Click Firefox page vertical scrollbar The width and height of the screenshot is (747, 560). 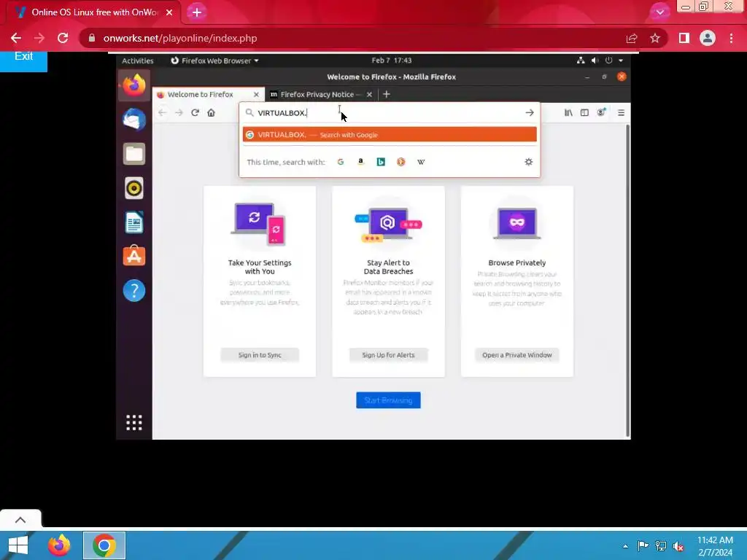point(628,281)
